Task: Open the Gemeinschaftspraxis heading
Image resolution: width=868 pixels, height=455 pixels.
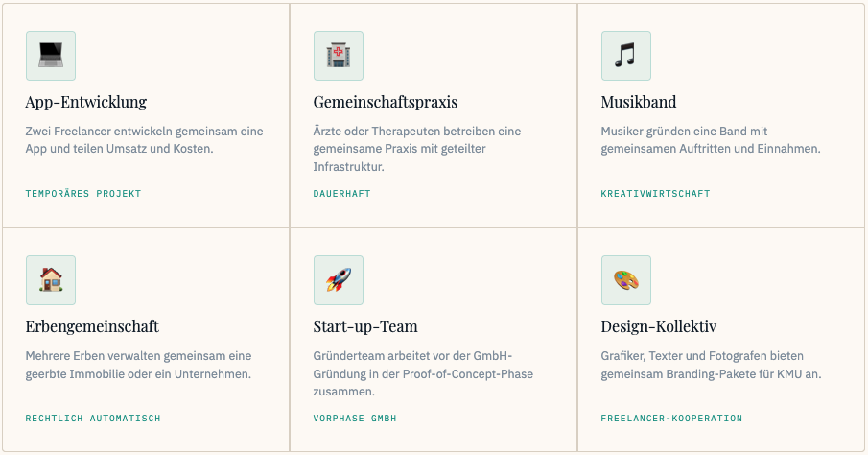Action: pyautogui.click(x=386, y=102)
